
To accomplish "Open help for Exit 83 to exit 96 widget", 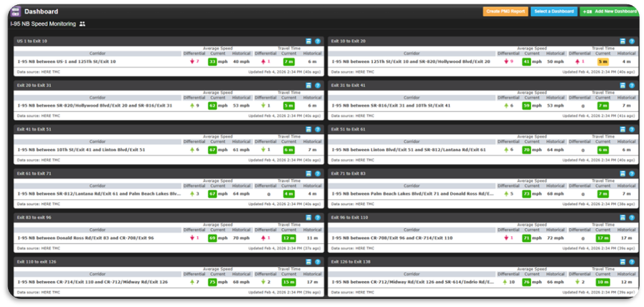I will tap(318, 218).
